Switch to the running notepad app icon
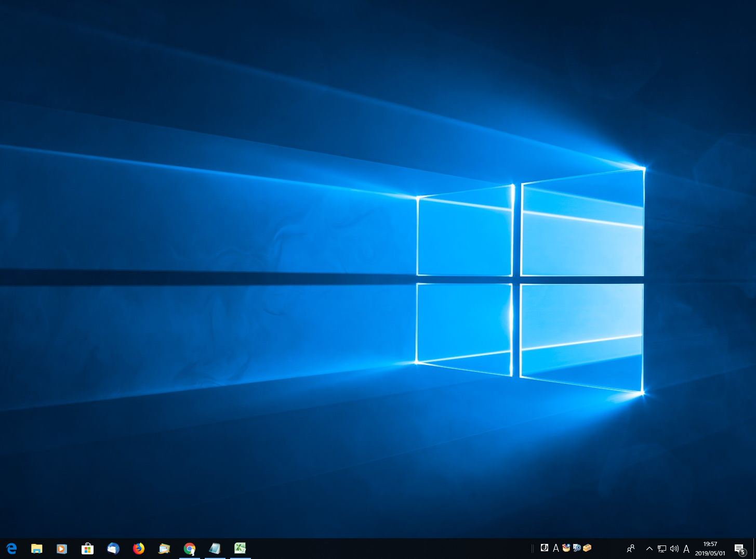This screenshot has height=559, width=756. pyautogui.click(x=215, y=548)
